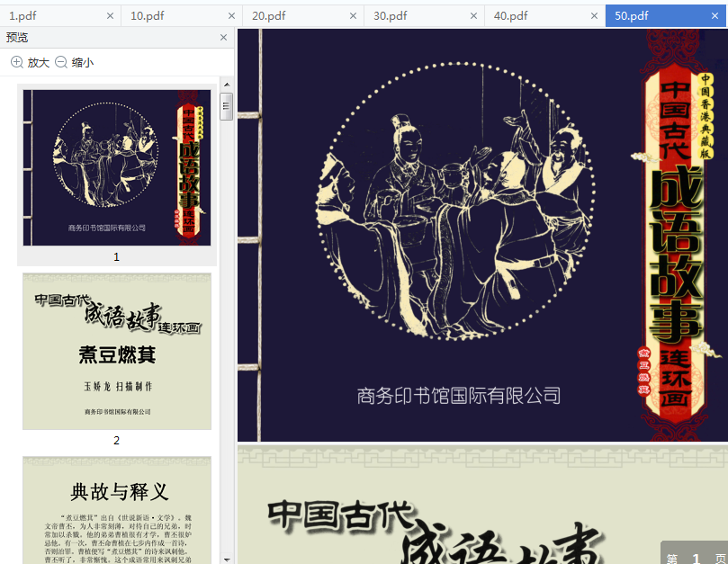The image size is (728, 564).
Task: Click the 预览 panel title
Action: (17, 37)
